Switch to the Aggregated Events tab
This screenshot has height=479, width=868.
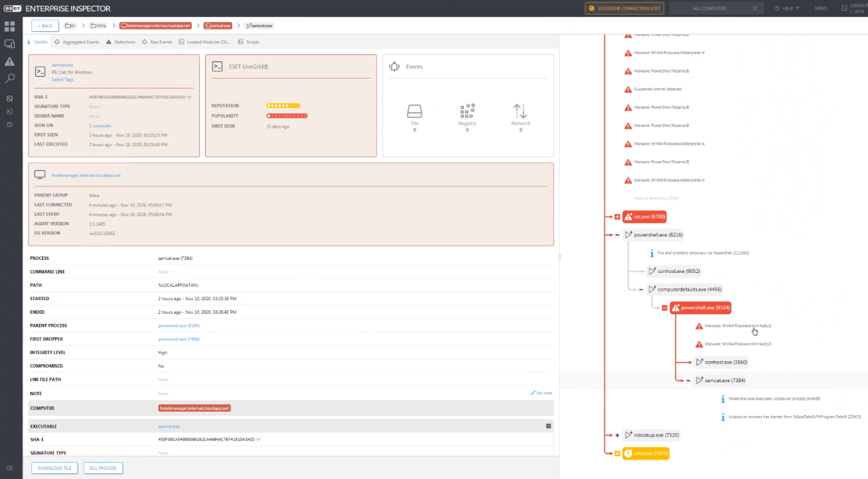[77, 42]
